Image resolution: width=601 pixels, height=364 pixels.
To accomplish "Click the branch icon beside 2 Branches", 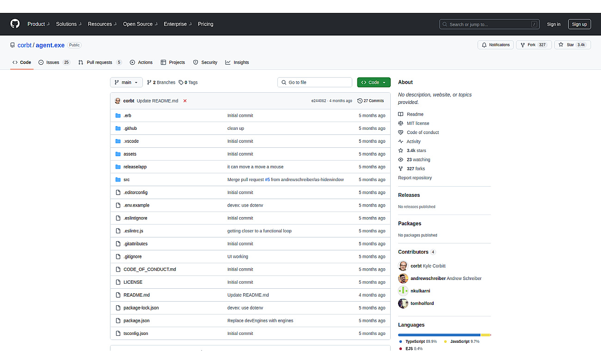I will pos(149,82).
